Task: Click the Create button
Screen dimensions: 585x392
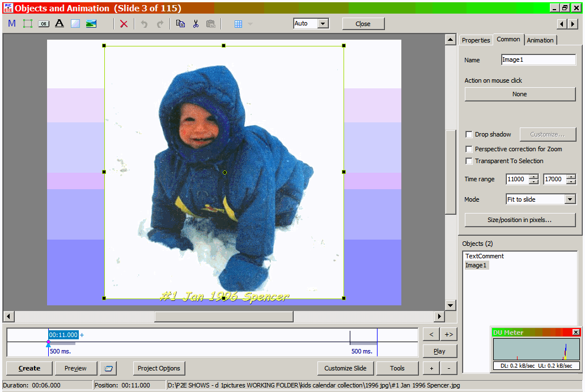Action: (29, 368)
